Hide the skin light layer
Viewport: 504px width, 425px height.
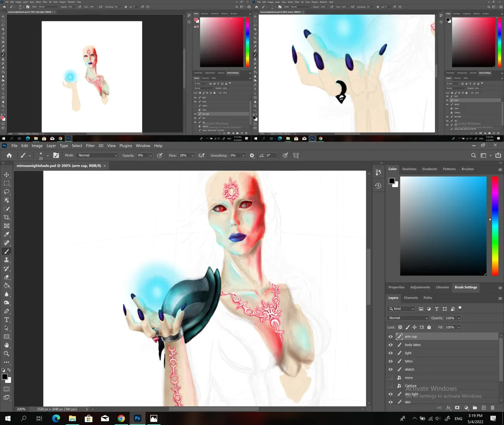click(391, 394)
